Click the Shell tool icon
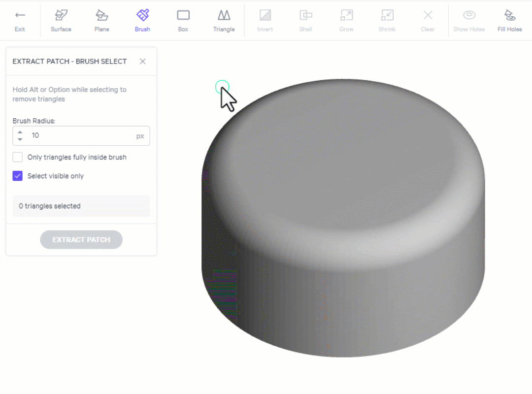This screenshot has height=394, width=532. point(305,16)
